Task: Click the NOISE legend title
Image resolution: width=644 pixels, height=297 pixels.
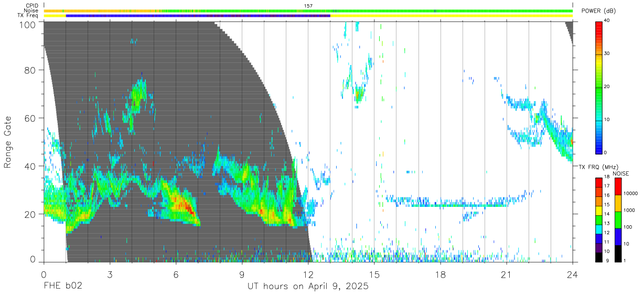Action: coord(621,173)
